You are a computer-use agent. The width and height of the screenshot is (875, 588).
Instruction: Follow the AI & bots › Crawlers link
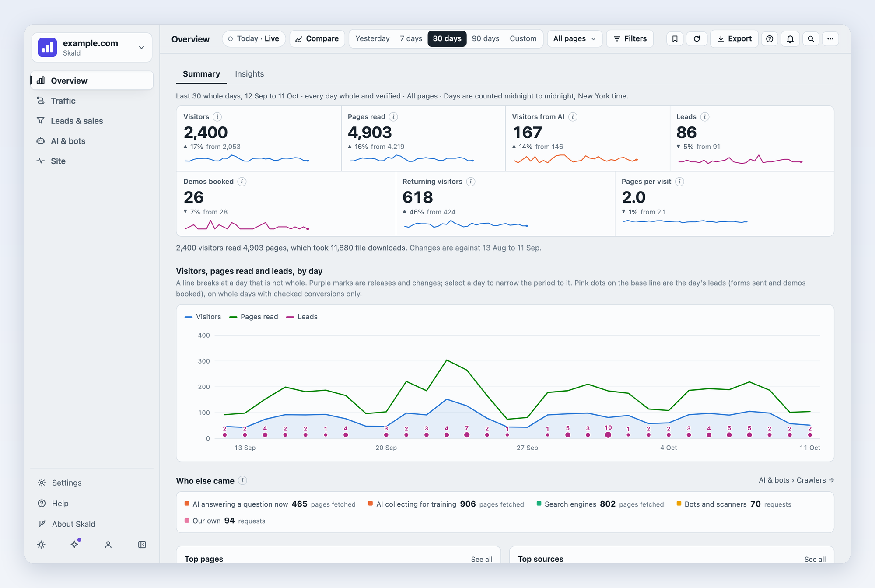(796, 480)
